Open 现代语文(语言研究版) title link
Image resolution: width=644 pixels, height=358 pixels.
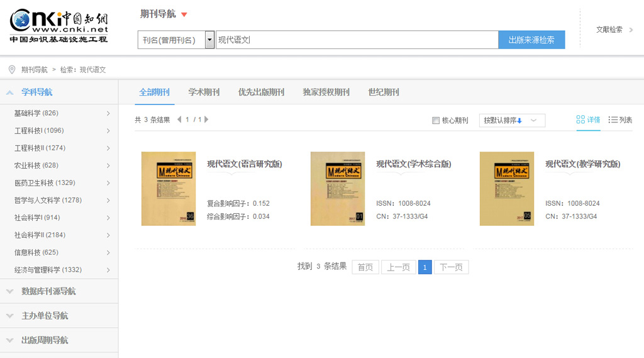245,164
